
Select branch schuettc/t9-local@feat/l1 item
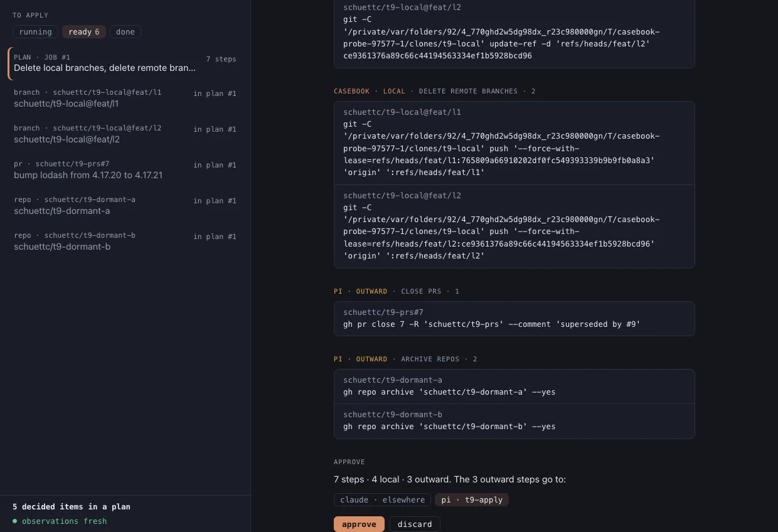pos(125,98)
